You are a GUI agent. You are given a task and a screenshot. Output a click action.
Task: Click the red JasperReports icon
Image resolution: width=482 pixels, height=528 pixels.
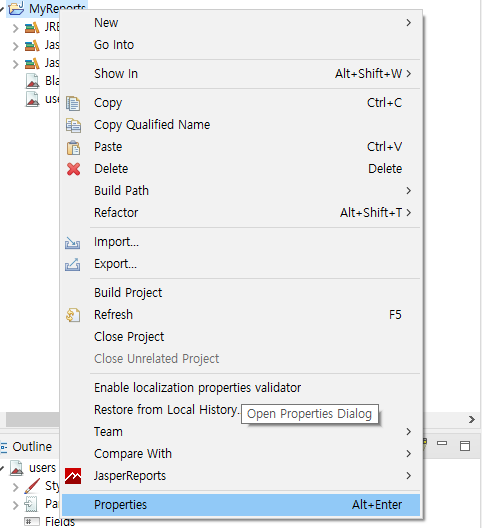point(73,476)
